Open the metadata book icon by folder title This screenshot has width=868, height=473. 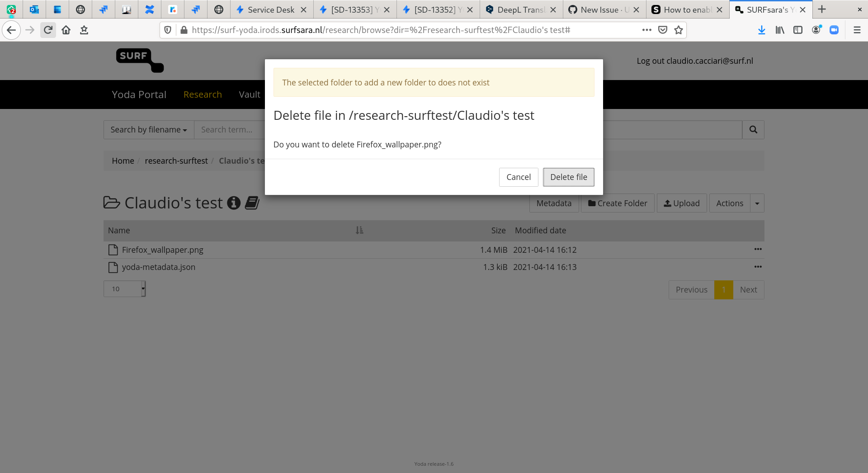pyautogui.click(x=252, y=203)
